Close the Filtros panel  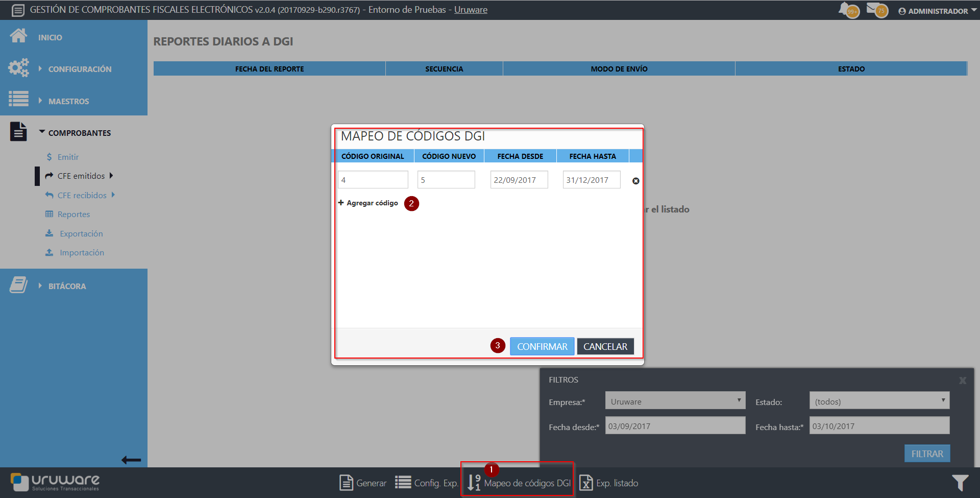[962, 381]
